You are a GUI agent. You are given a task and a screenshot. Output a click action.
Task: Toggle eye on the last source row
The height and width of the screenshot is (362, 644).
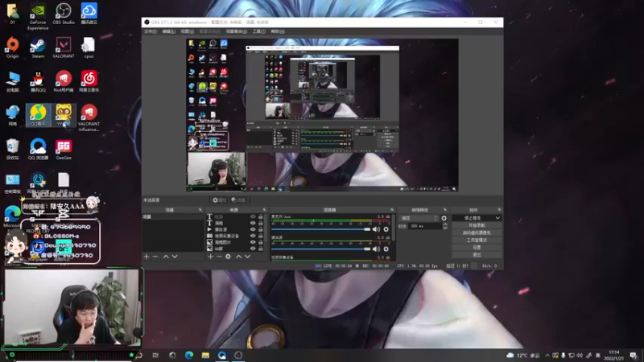coord(253,249)
